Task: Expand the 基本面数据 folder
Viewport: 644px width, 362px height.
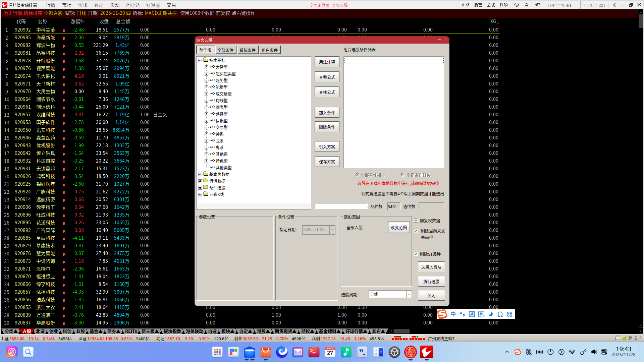Action: 200,175
